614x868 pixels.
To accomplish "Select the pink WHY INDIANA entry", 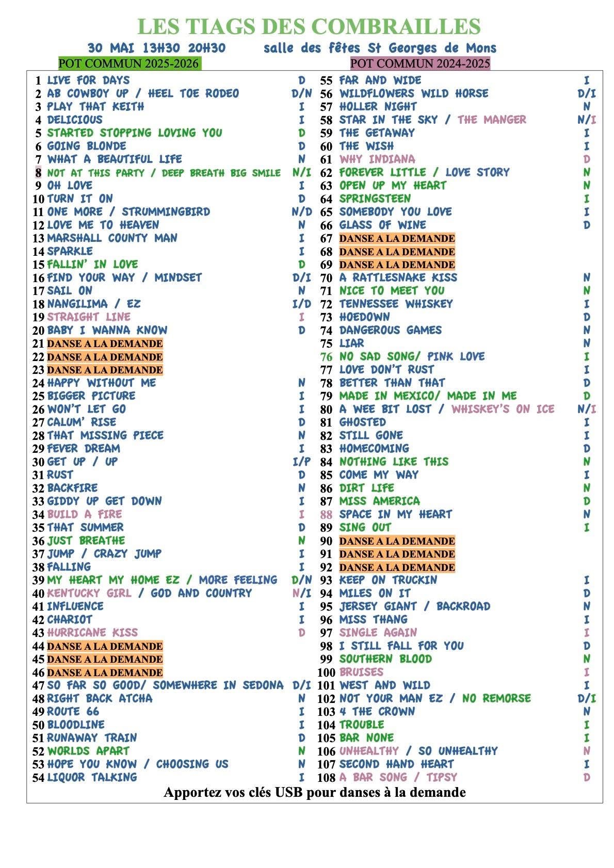I will 377,159.
